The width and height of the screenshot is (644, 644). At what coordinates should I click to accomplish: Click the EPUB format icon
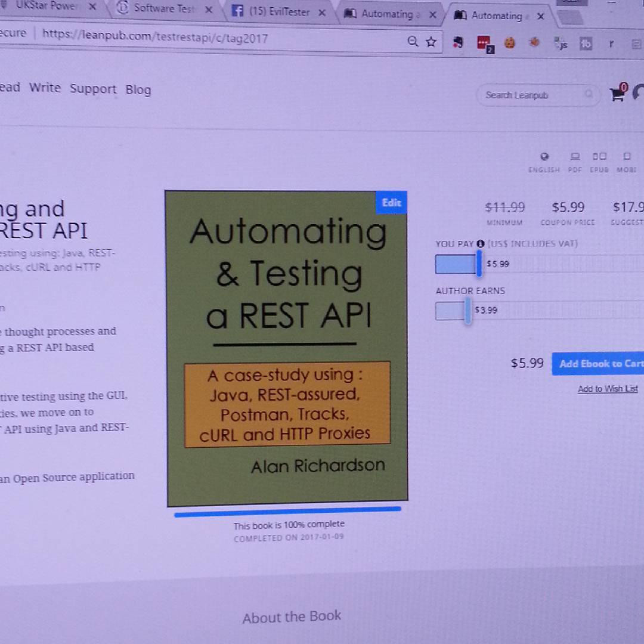coord(599,156)
